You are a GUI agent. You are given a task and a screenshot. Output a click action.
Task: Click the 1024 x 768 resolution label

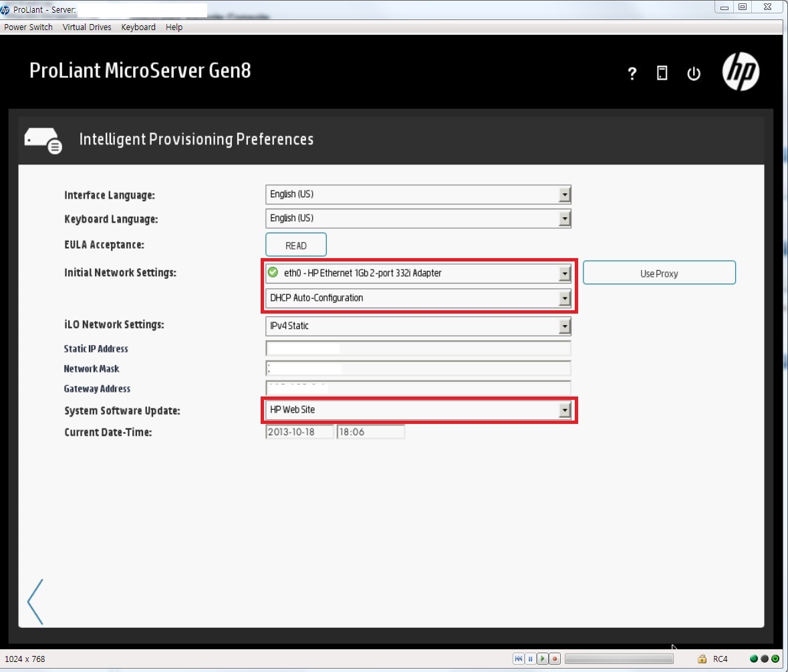click(25, 659)
